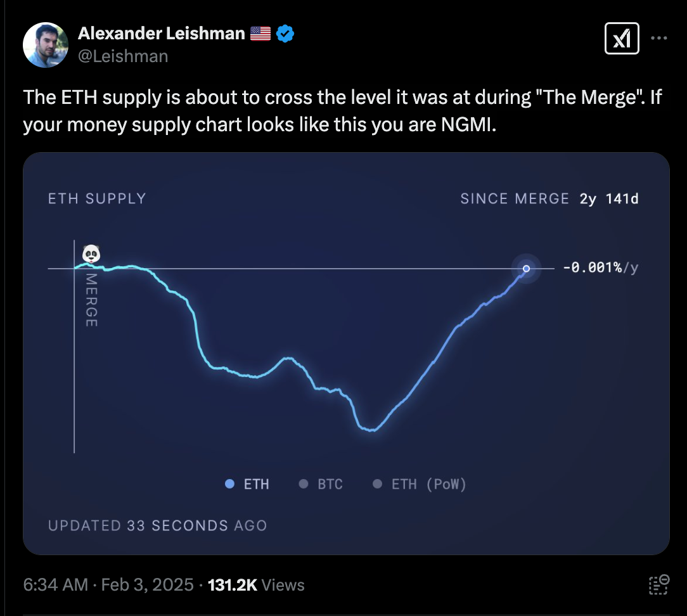Click the Grok icon button
Viewport: 687px width, 616px height.
(622, 40)
